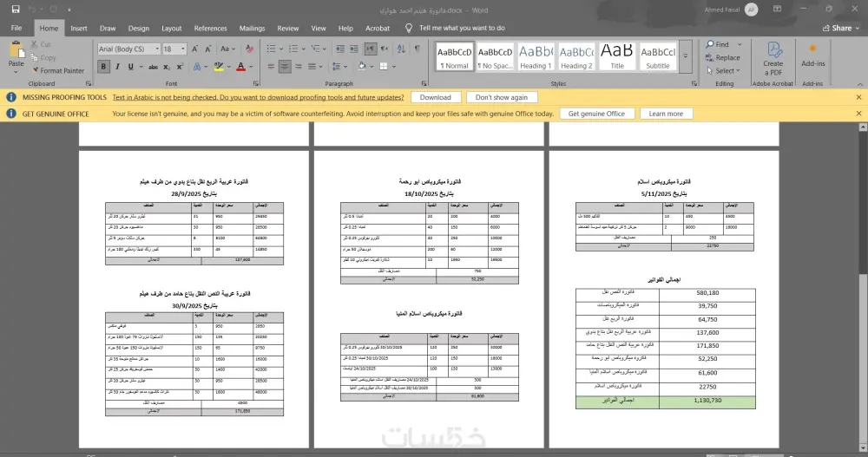Click the Share button
This screenshot has height=457, width=868.
[x=841, y=29]
